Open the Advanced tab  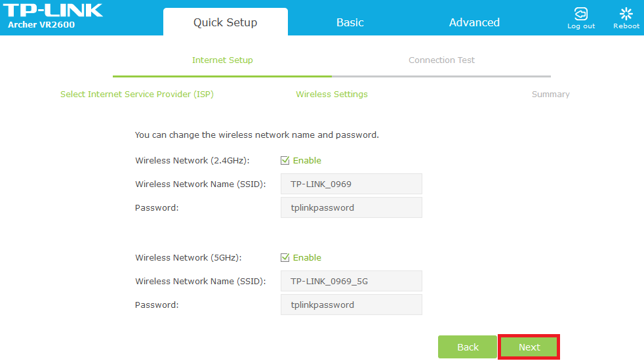(x=474, y=22)
